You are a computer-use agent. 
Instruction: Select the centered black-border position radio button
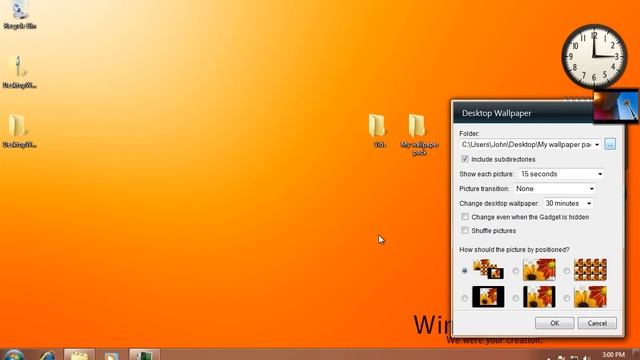click(464, 298)
